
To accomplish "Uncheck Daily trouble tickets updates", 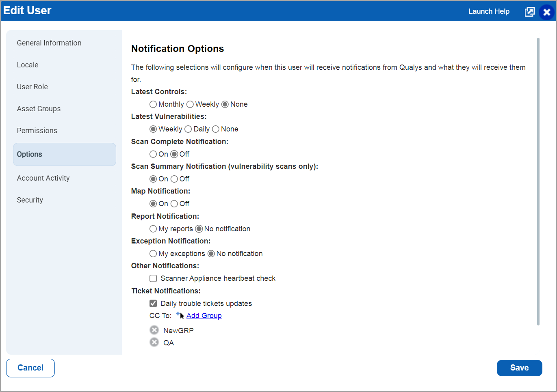I will pyautogui.click(x=153, y=304).
